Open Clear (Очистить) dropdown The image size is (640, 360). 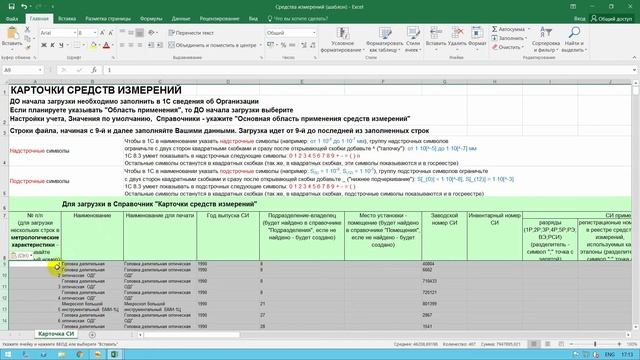pyautogui.click(x=507, y=47)
